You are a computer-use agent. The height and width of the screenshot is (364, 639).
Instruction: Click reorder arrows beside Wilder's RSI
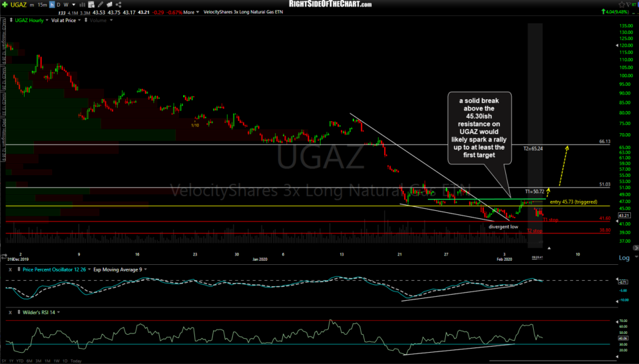pyautogui.click(x=19, y=312)
